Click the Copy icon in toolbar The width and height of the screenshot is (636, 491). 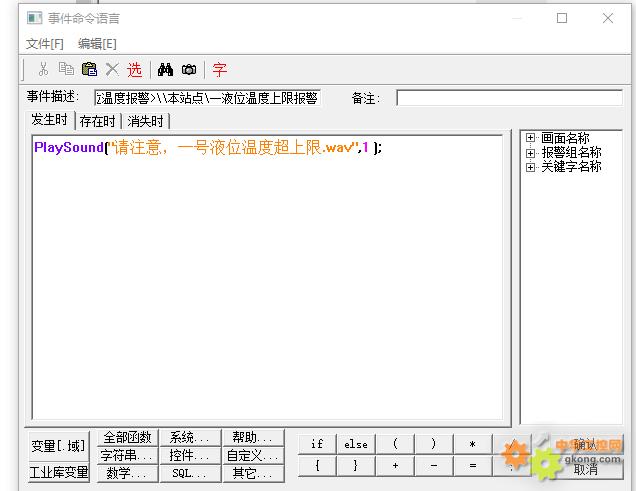pos(66,69)
